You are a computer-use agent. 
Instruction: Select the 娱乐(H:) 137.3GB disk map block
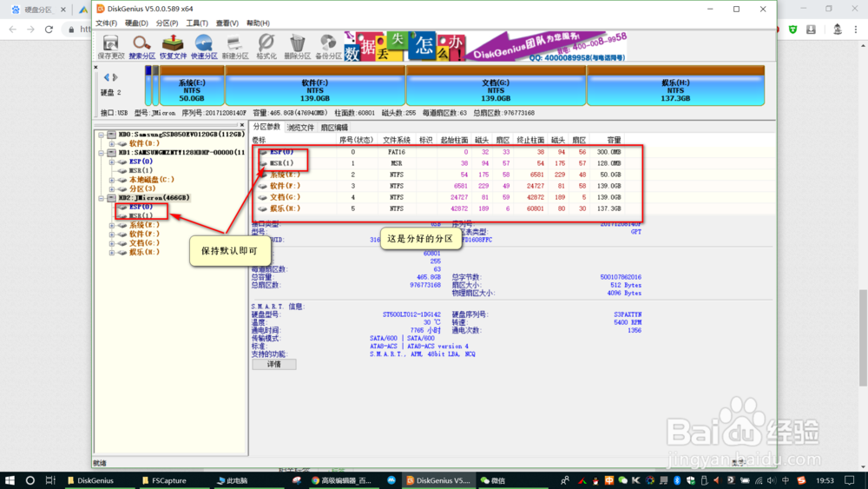675,86
